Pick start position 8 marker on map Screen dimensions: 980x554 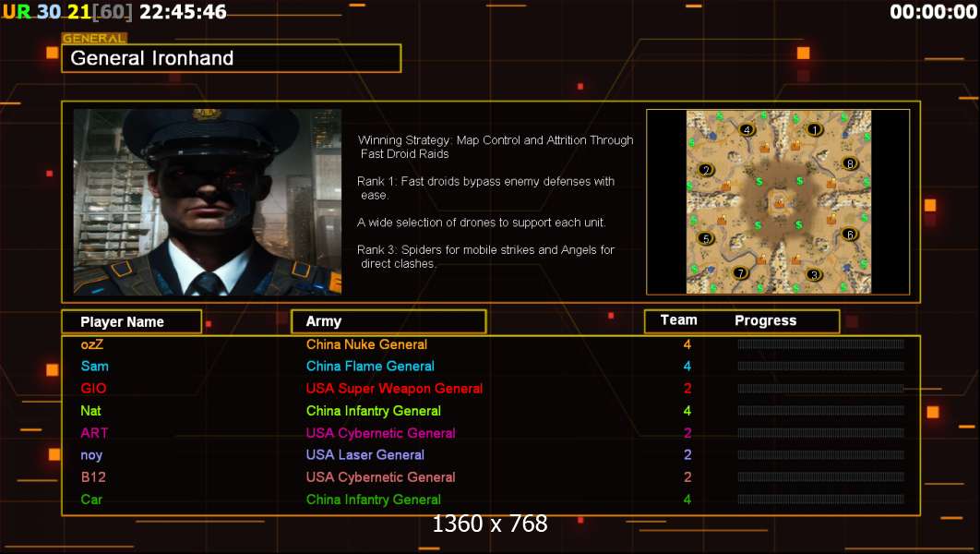849,163
